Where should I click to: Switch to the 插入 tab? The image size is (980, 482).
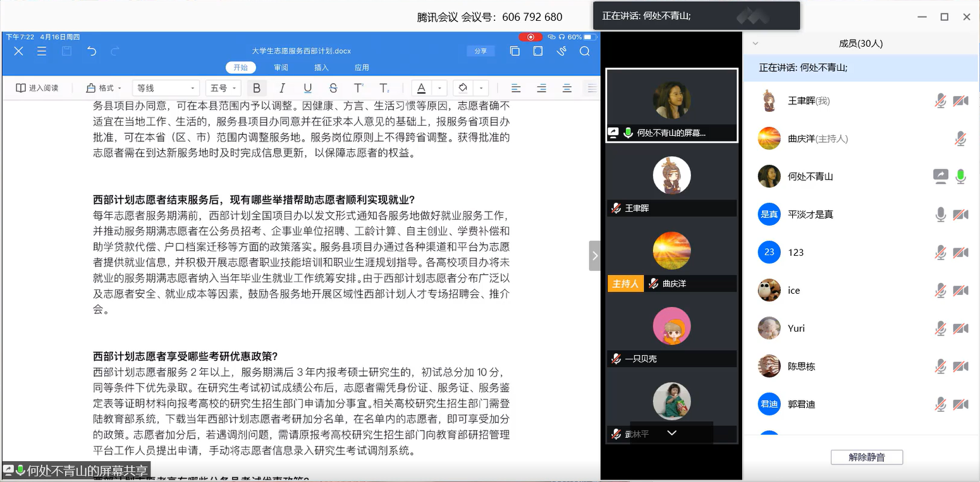pos(321,68)
